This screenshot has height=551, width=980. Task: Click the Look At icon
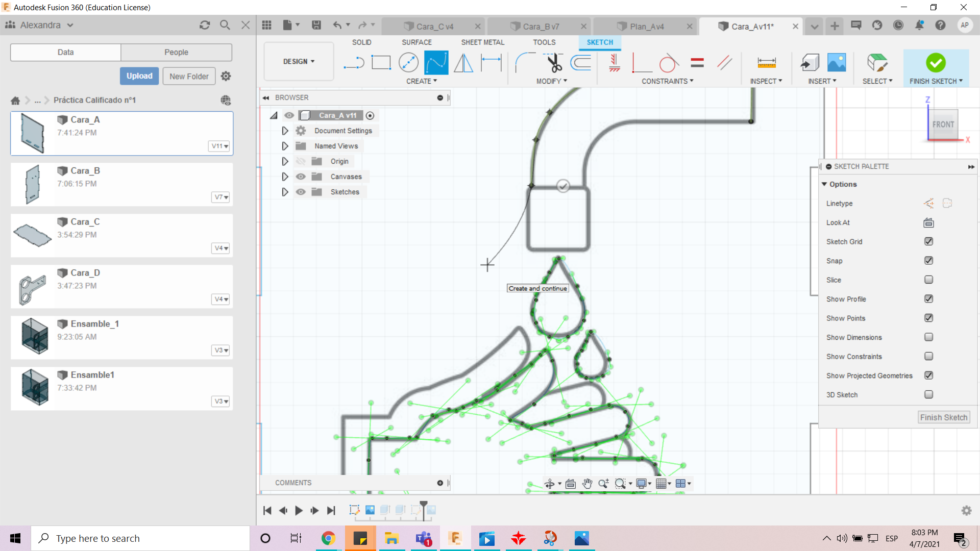click(928, 222)
